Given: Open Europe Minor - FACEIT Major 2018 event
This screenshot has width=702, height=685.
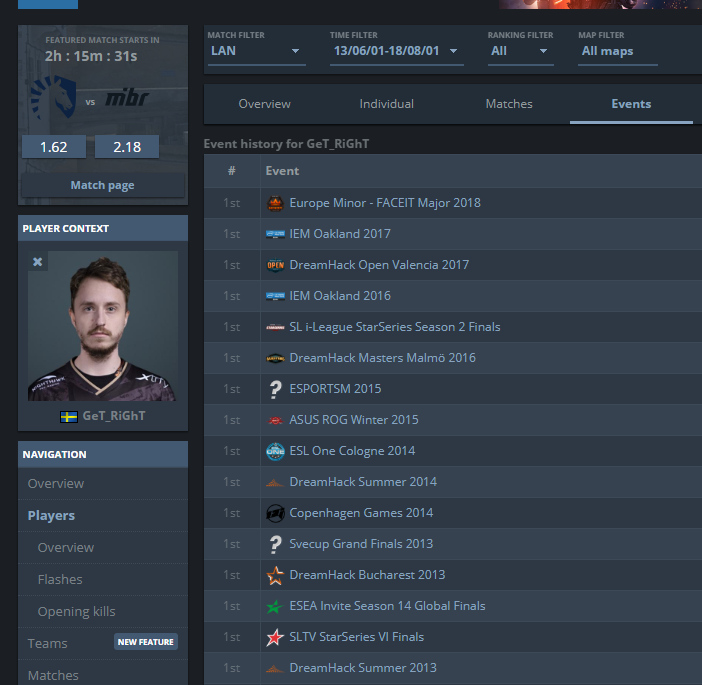Looking at the screenshot, I should point(385,203).
